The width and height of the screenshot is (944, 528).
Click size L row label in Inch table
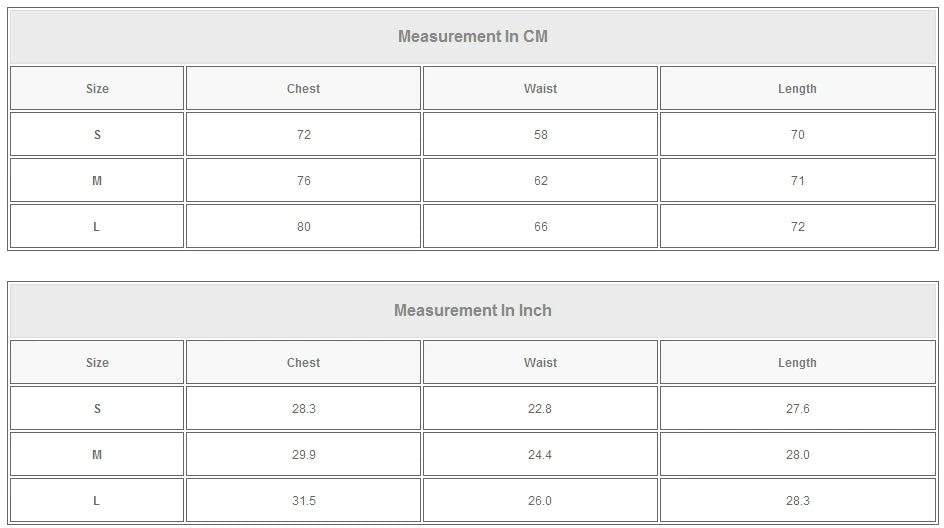tap(97, 501)
